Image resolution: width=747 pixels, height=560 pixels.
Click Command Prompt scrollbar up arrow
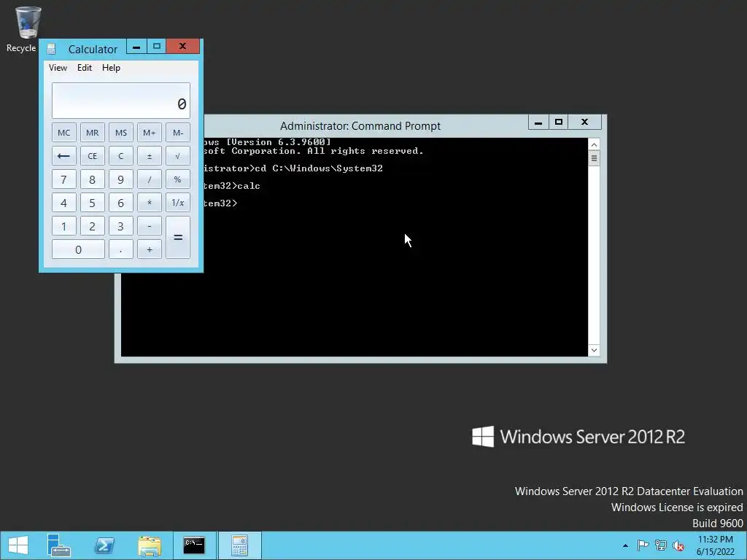594,144
